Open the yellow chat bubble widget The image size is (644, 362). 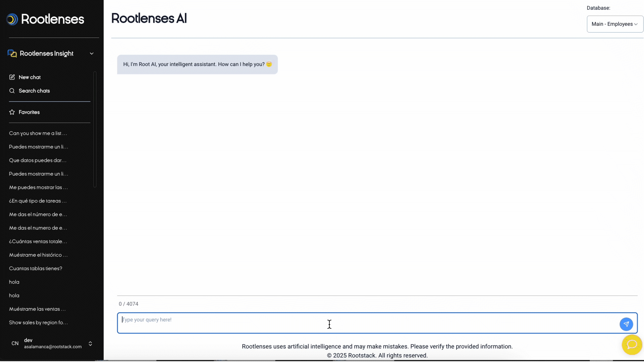(632, 345)
